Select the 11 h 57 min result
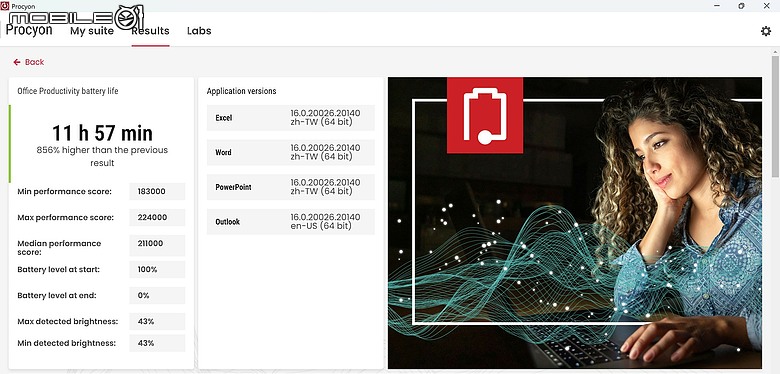The width and height of the screenshot is (780, 374). pos(102,133)
